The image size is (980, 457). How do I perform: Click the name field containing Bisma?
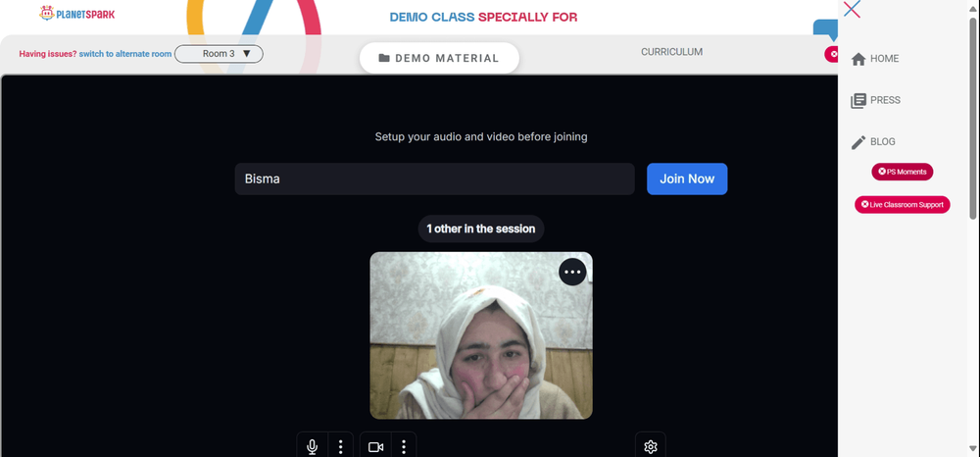pyautogui.click(x=434, y=178)
